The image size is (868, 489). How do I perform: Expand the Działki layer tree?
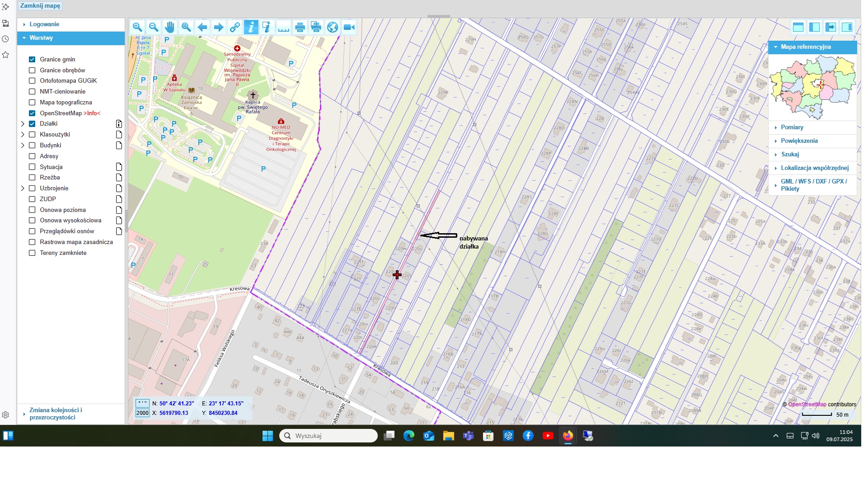(x=23, y=124)
